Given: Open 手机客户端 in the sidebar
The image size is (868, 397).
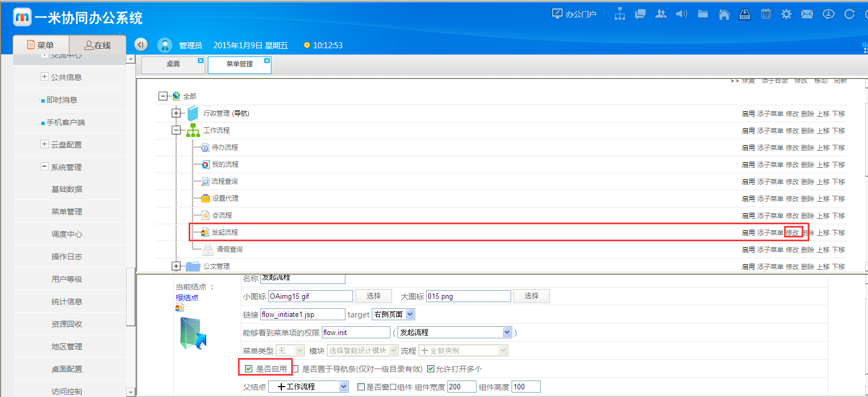Looking at the screenshot, I should point(66,122).
